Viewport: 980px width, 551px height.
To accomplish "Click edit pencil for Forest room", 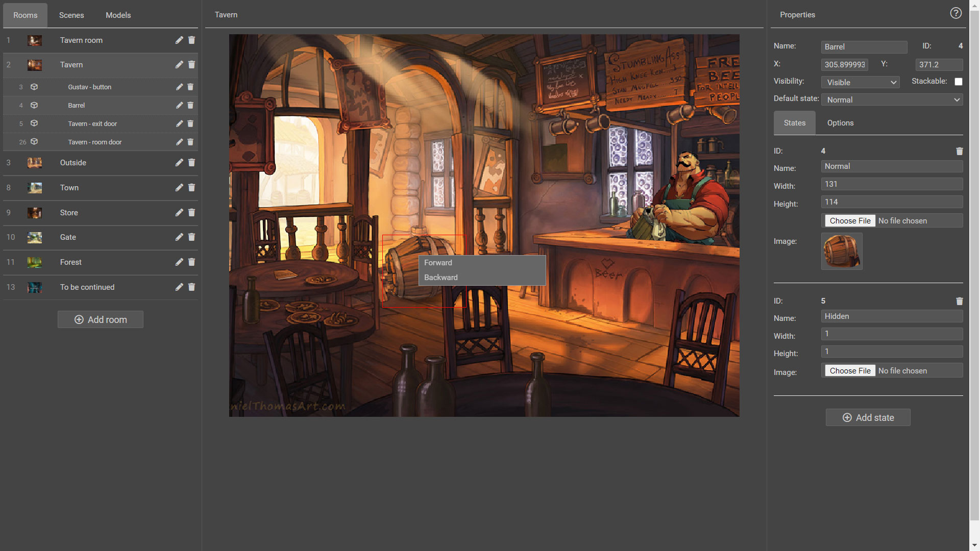I will pos(179,262).
